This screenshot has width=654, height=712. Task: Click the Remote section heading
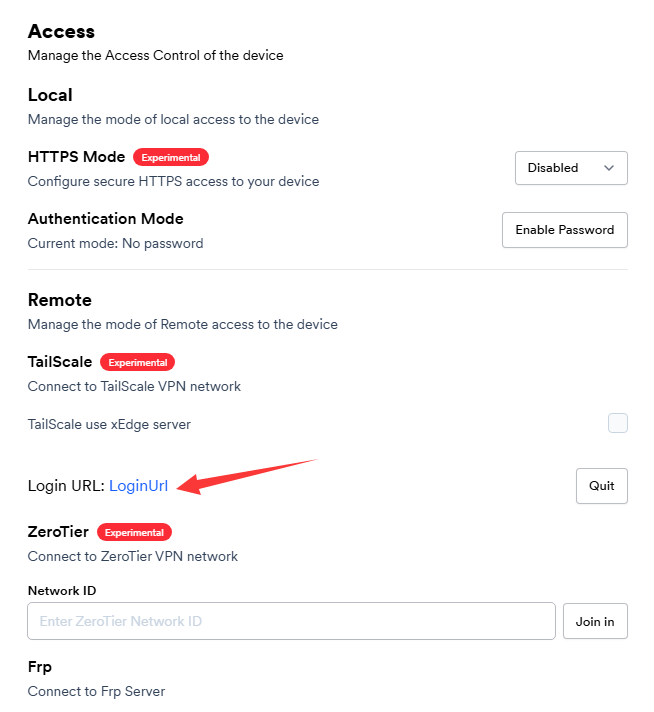point(59,300)
